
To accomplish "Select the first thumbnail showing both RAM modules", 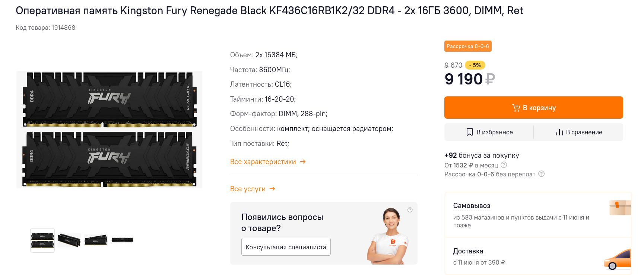I will point(42,240).
